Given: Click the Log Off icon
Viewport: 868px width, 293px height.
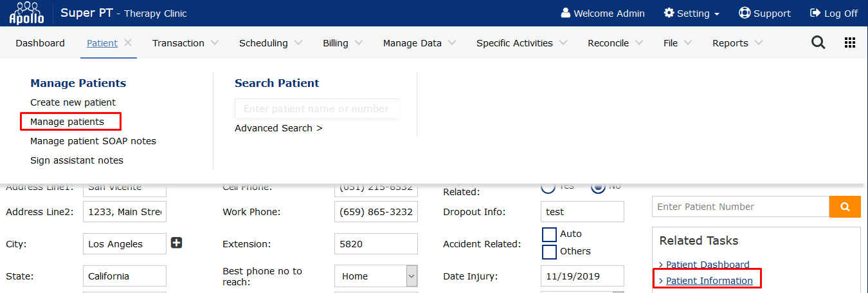Looking at the screenshot, I should coord(815,13).
